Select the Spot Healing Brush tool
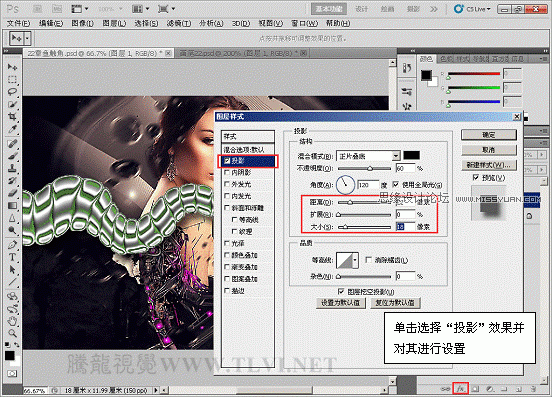 12,144
